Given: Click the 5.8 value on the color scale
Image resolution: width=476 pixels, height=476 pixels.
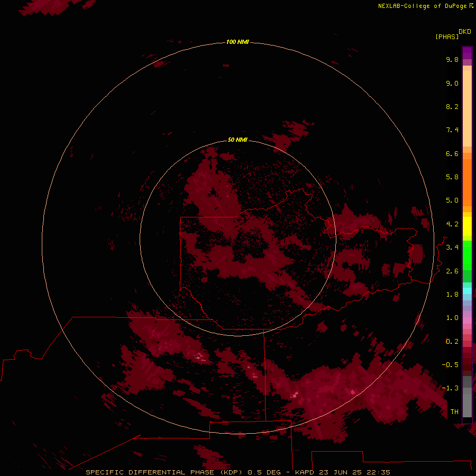Looking at the screenshot, I should (452, 177).
